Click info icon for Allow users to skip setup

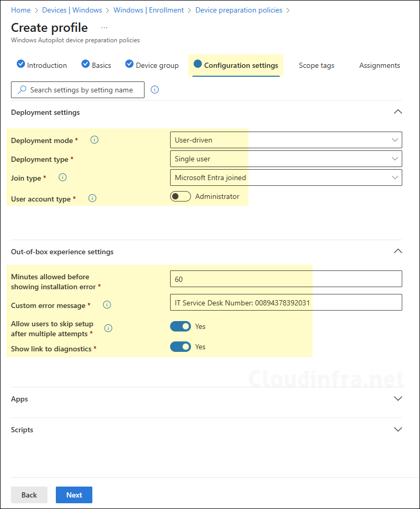109,328
